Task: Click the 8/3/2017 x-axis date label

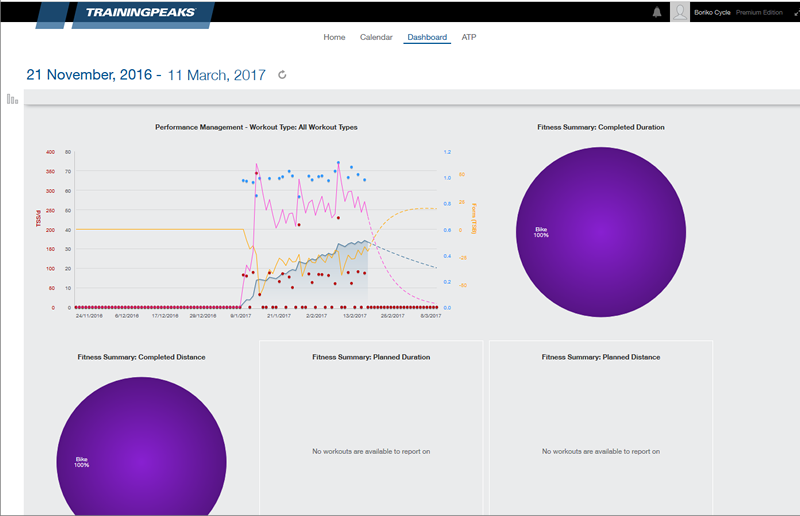Action: 431,316
